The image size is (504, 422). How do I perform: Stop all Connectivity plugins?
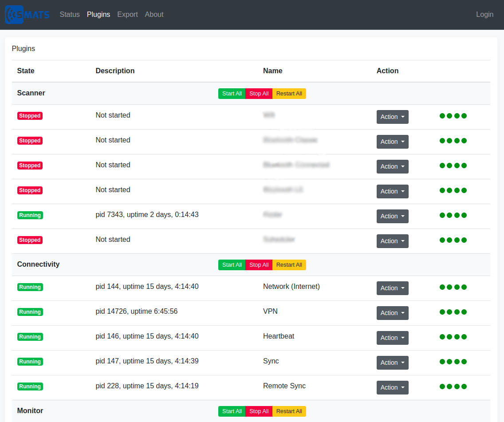coord(259,265)
